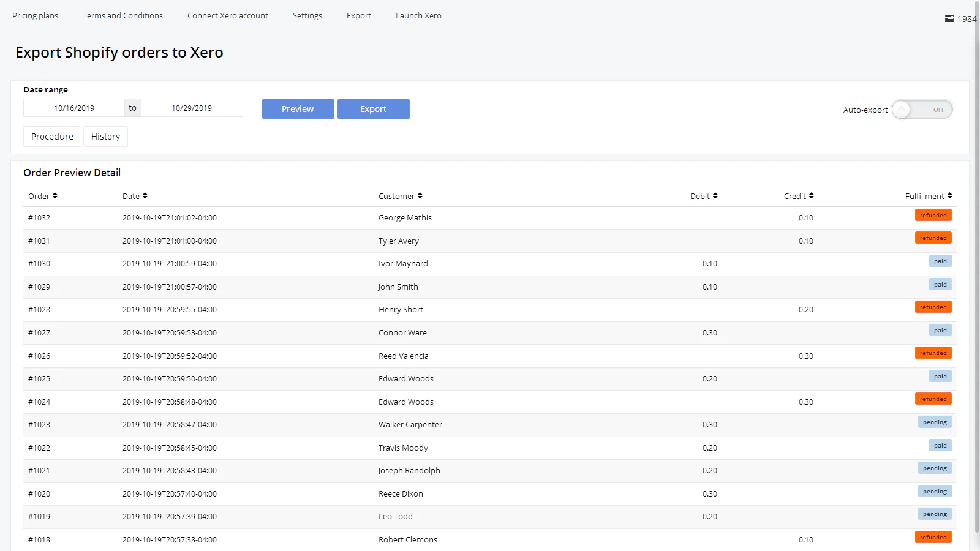Click refunded badge on order #1032
Image resolution: width=980 pixels, height=551 pixels.
coord(933,216)
